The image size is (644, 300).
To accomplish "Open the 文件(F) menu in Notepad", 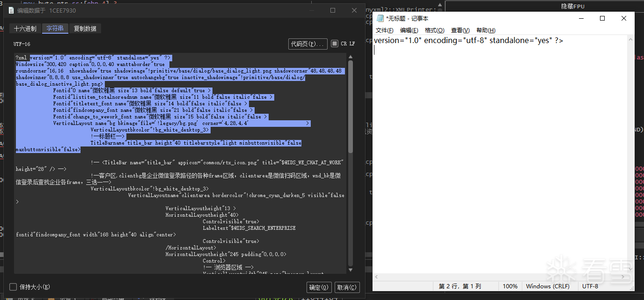I will point(384,30).
